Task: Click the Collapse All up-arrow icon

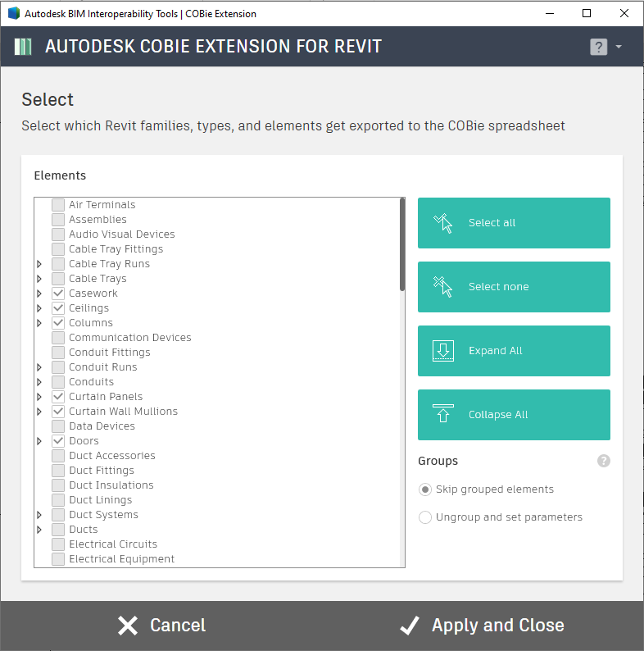Action: [x=442, y=413]
